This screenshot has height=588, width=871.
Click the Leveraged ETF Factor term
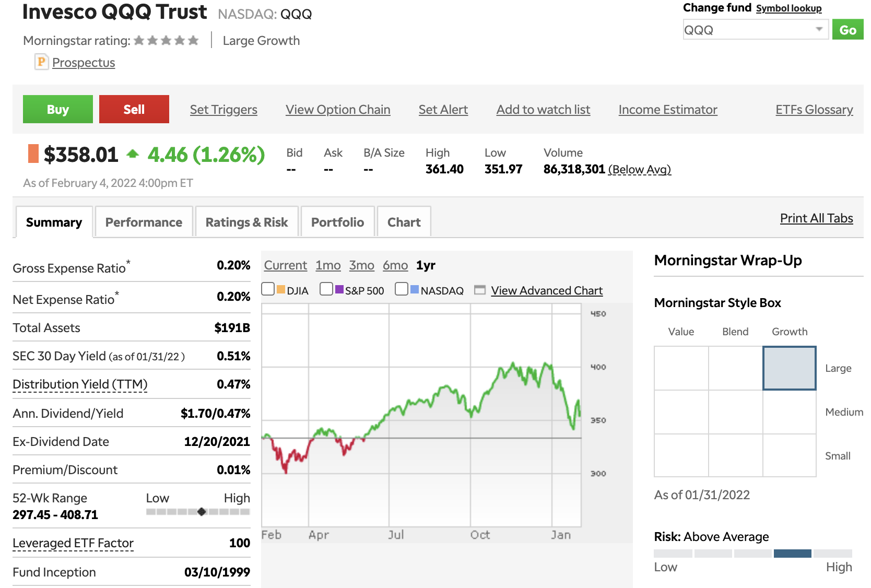73,543
